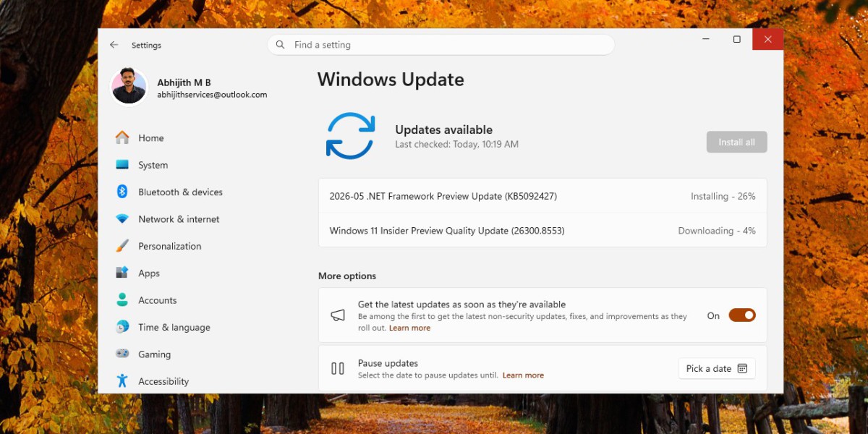Click the Bluetooth symbol icon
The width and height of the screenshot is (868, 434).
point(122,192)
